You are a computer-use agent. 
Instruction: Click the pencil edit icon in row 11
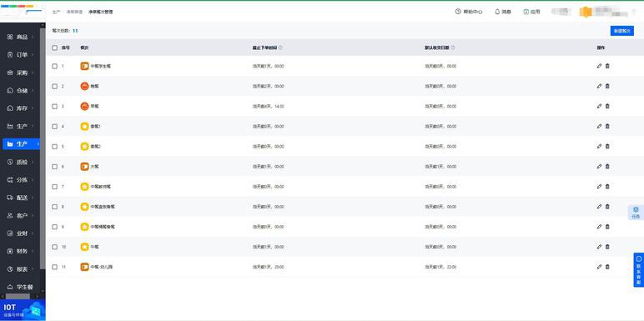click(x=599, y=267)
